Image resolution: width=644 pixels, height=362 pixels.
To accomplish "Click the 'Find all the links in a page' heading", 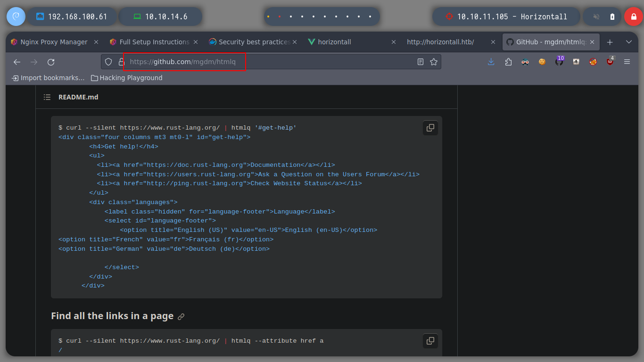I will click(112, 316).
